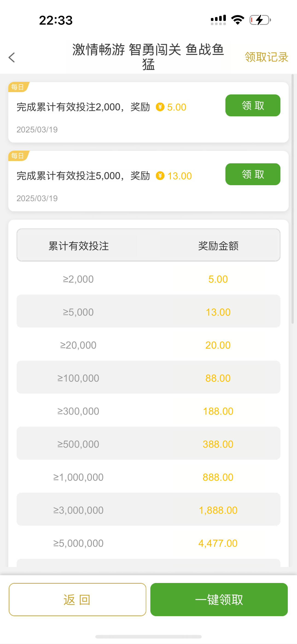Tap the 1,888.00 reward amount
297x644 pixels.
click(218, 510)
